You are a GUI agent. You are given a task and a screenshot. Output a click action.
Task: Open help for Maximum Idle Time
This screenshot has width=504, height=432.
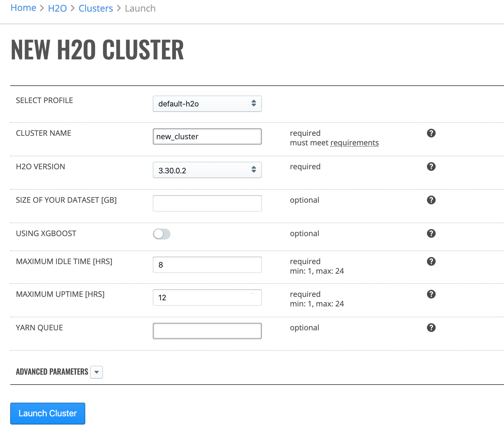[431, 261]
